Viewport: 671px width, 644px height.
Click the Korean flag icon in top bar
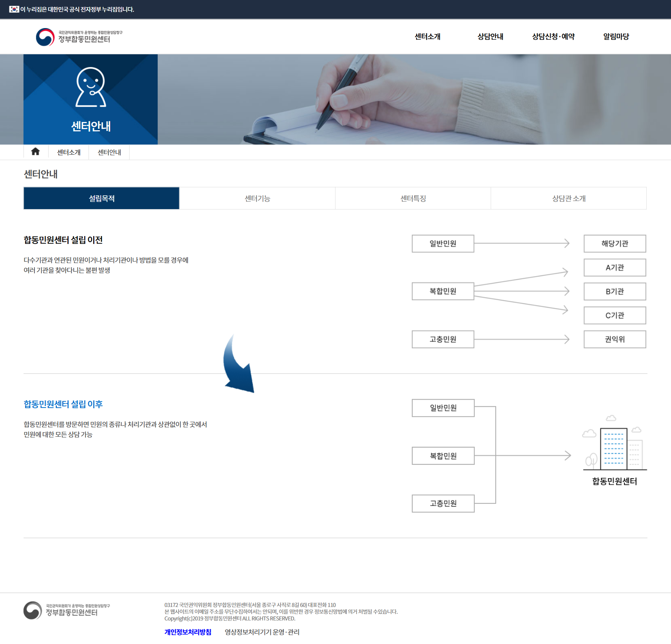pos(14,9)
